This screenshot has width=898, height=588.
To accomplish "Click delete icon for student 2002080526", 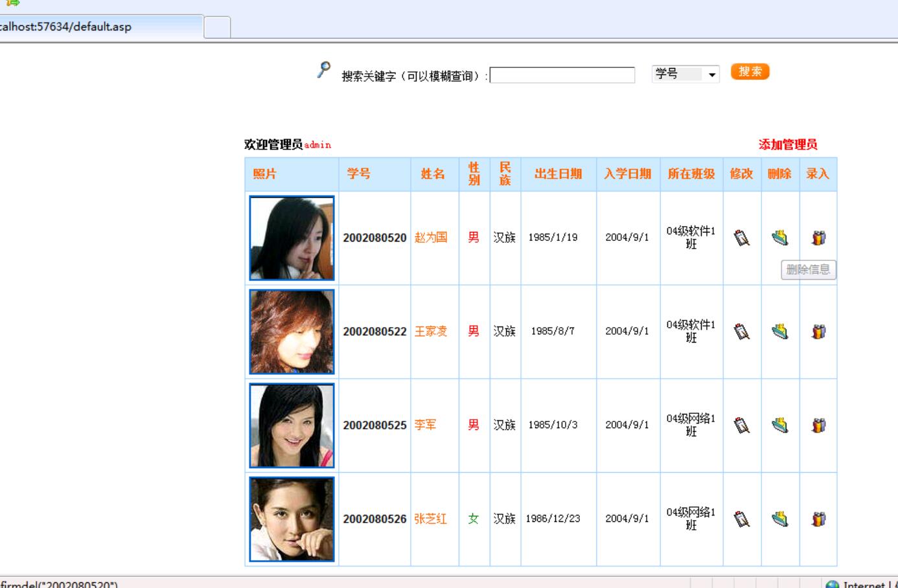I will pyautogui.click(x=780, y=519).
